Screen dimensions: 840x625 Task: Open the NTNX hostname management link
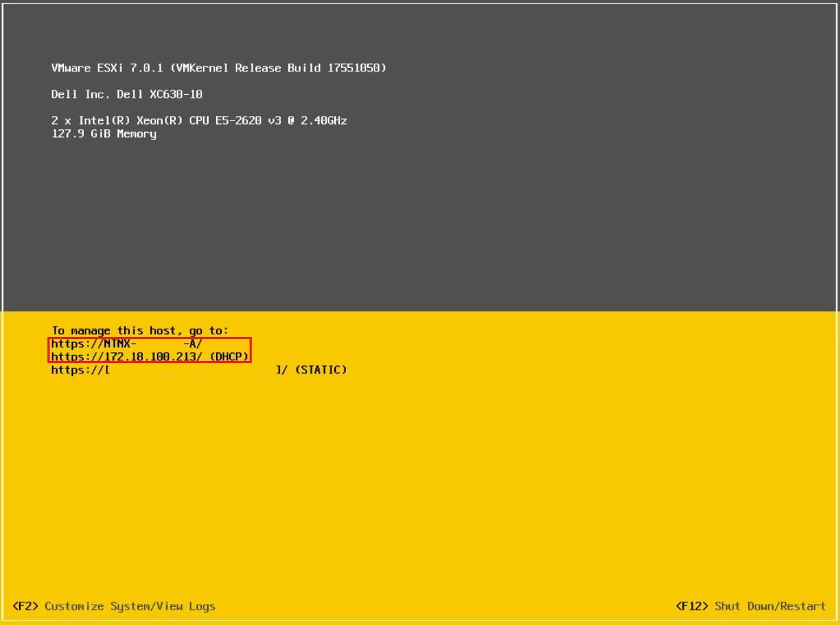click(109, 343)
